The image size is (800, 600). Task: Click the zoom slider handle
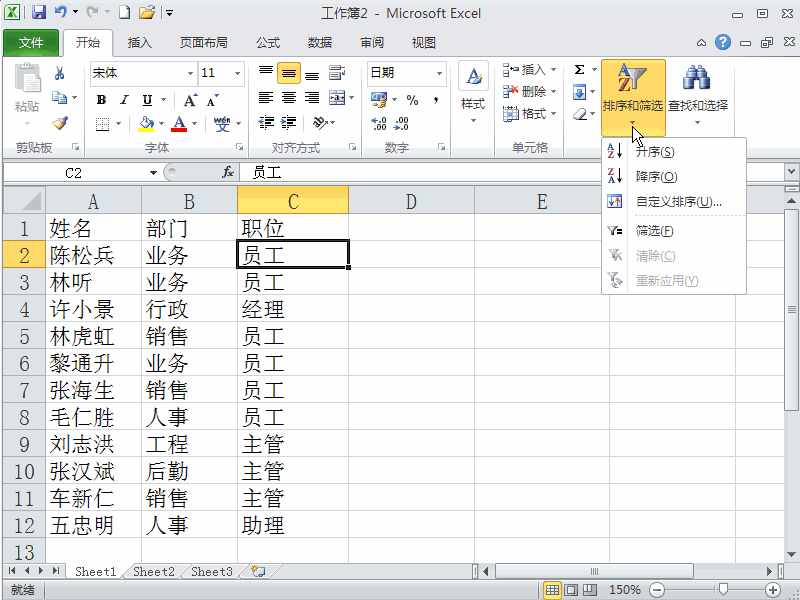(722, 590)
